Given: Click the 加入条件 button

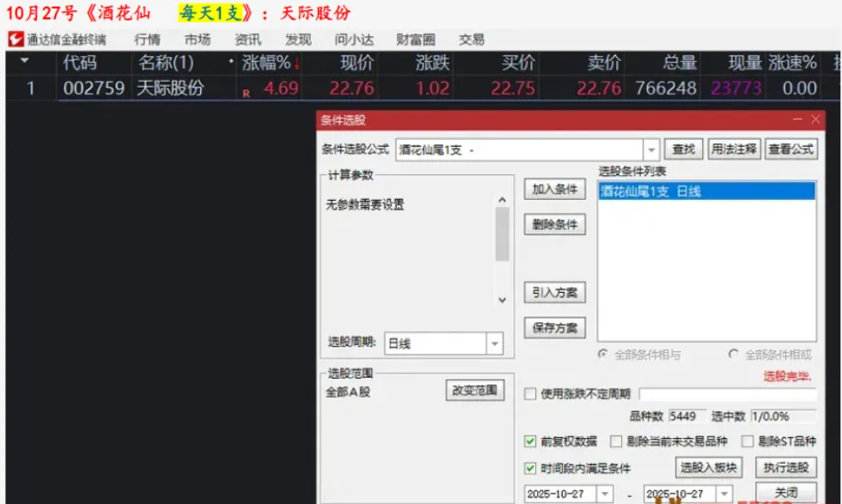Looking at the screenshot, I should [x=554, y=190].
